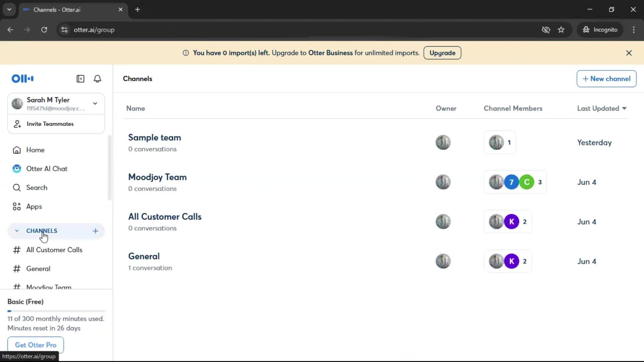Add channel with plus next to CHANNELS
The image size is (644, 362).
click(x=96, y=231)
